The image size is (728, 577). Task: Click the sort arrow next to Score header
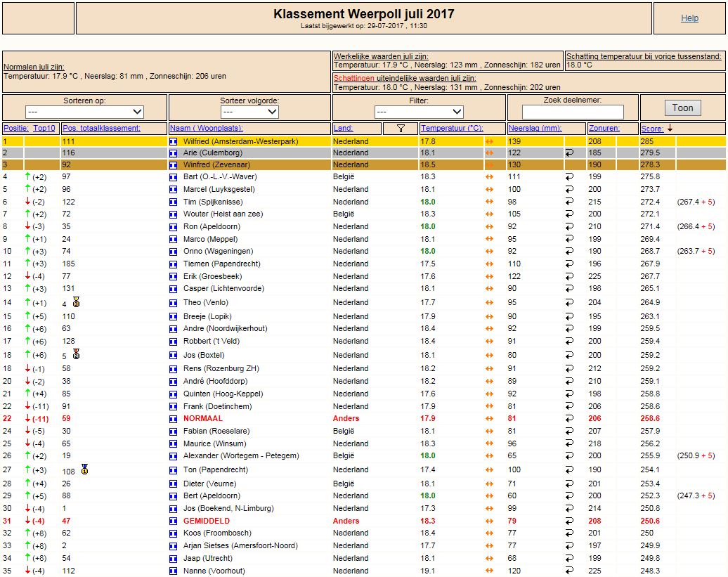point(670,128)
